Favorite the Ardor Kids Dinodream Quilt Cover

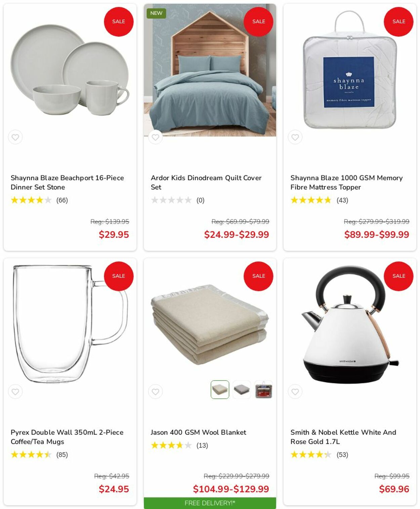(x=155, y=137)
